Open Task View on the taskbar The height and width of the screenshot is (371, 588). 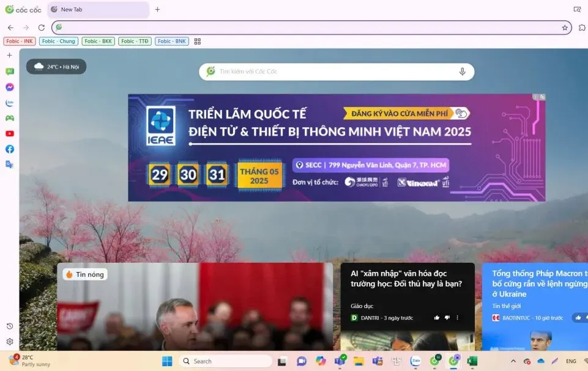click(282, 361)
